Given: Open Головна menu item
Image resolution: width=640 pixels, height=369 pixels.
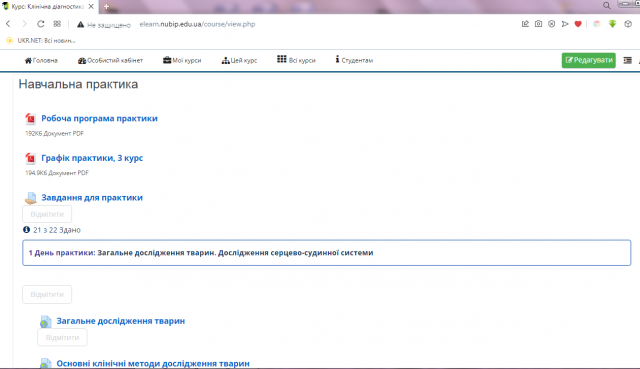Looking at the screenshot, I should (x=41, y=60).
